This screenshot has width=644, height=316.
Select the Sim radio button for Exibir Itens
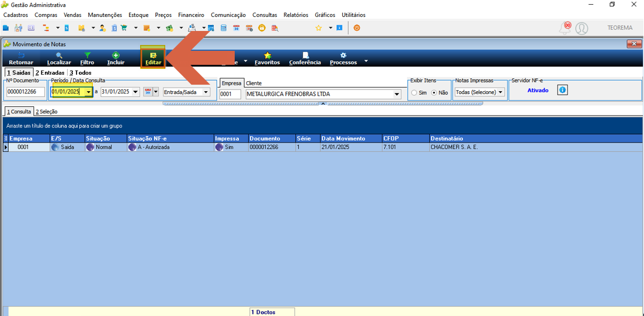pyautogui.click(x=415, y=92)
